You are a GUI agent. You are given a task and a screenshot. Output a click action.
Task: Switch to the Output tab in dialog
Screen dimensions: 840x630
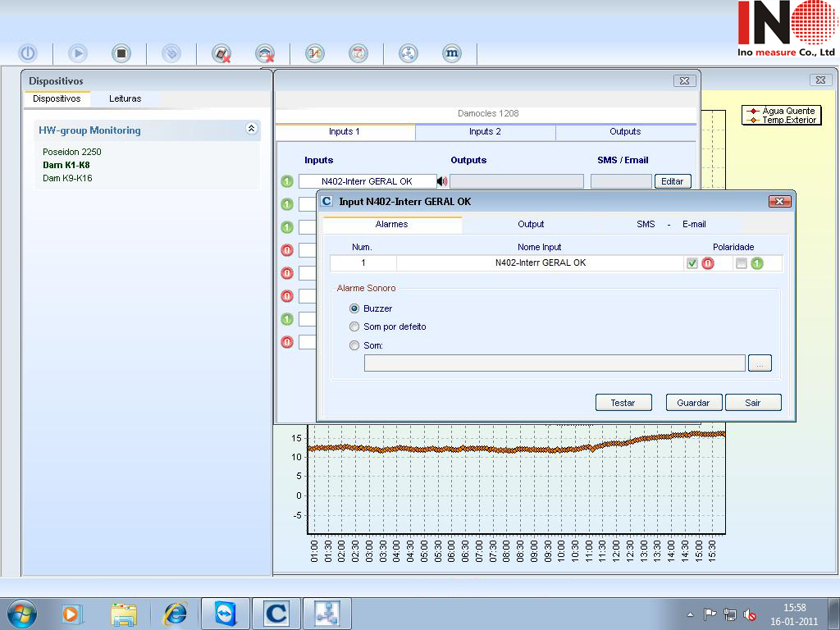click(531, 224)
